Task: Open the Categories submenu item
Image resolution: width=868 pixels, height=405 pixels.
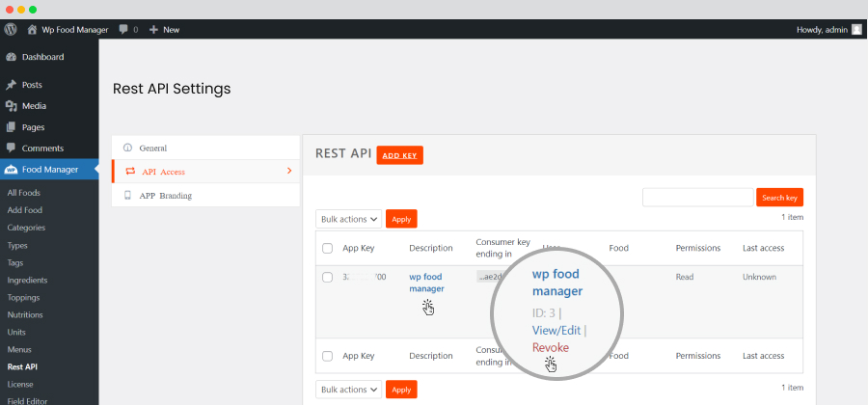Action: 27,228
